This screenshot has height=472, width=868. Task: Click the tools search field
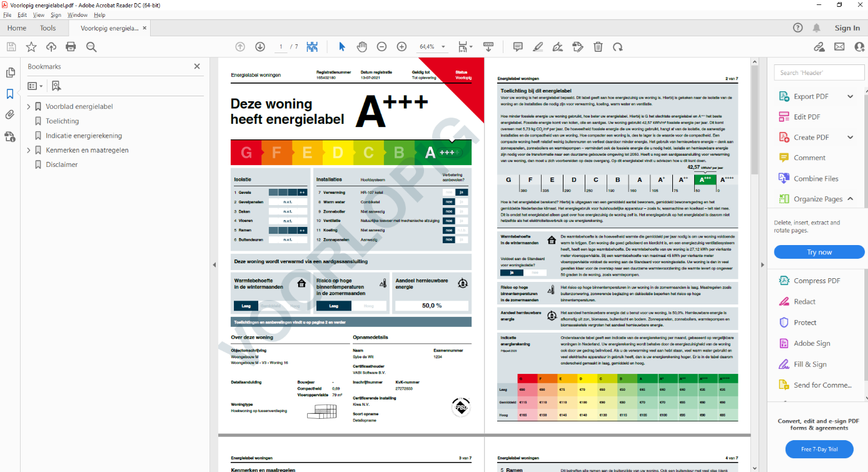tap(818, 73)
